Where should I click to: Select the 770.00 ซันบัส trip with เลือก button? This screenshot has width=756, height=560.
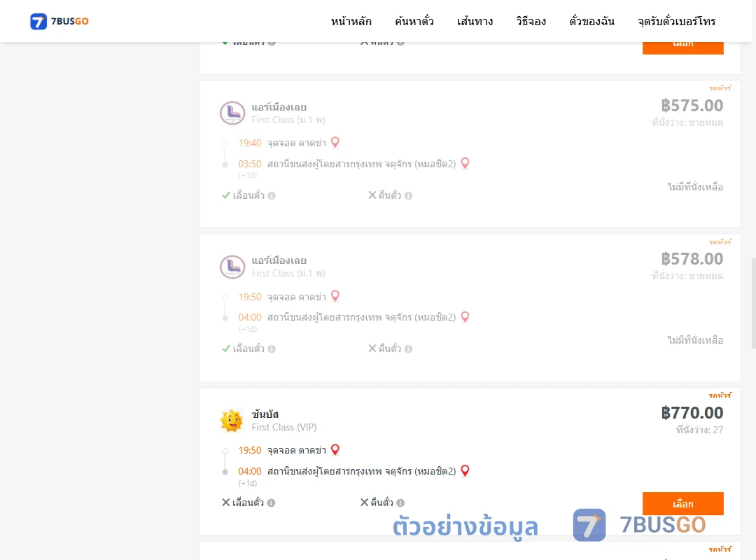point(682,503)
